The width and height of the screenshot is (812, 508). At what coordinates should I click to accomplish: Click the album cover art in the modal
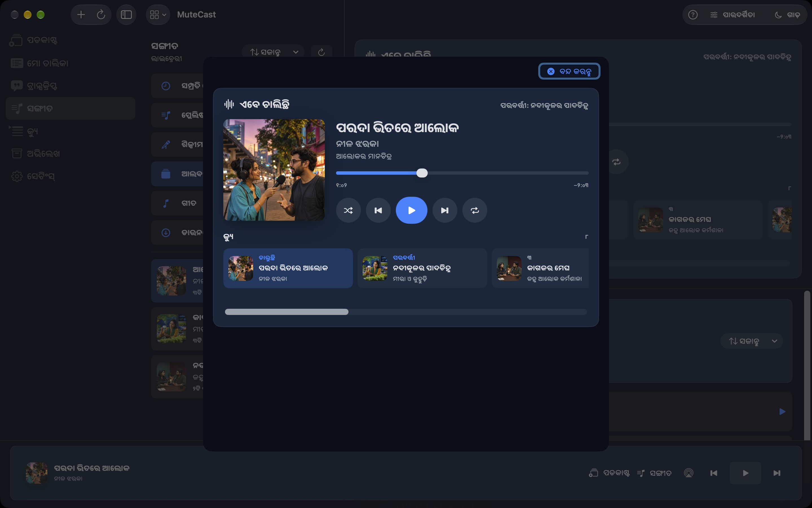(x=274, y=170)
